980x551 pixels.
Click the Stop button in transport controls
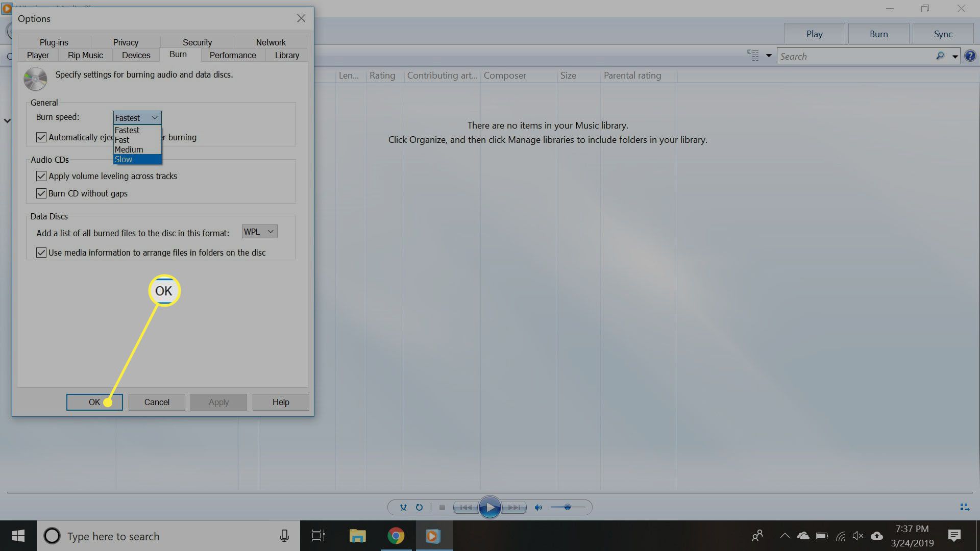click(x=442, y=507)
